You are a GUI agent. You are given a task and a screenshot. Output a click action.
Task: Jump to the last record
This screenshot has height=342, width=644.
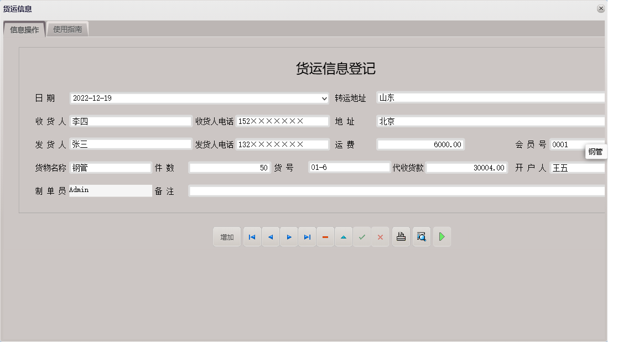(307, 236)
